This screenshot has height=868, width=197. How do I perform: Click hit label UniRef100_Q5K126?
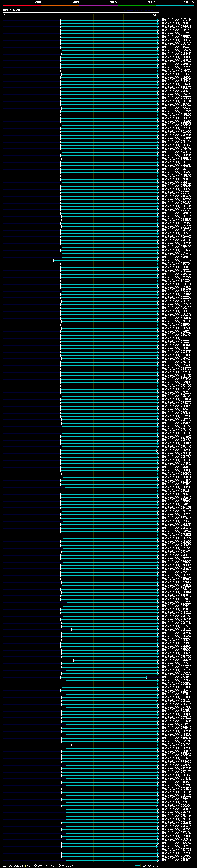(x=177, y=142)
